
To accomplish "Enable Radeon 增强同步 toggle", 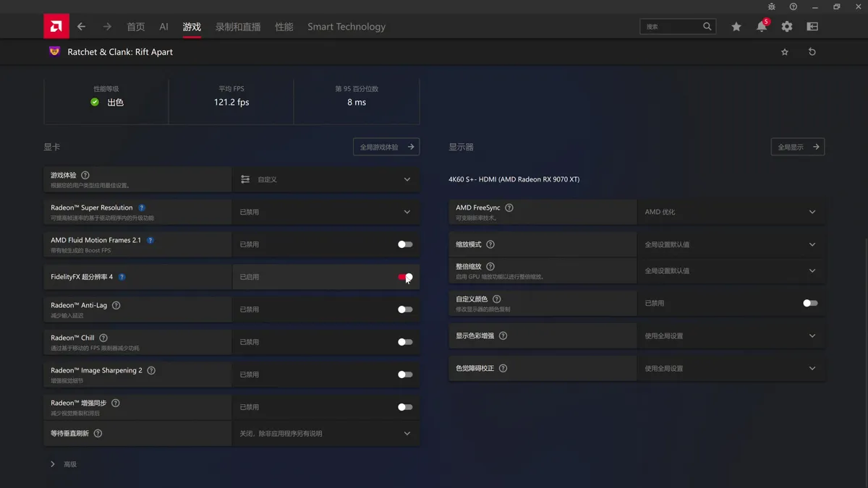I will tap(405, 407).
